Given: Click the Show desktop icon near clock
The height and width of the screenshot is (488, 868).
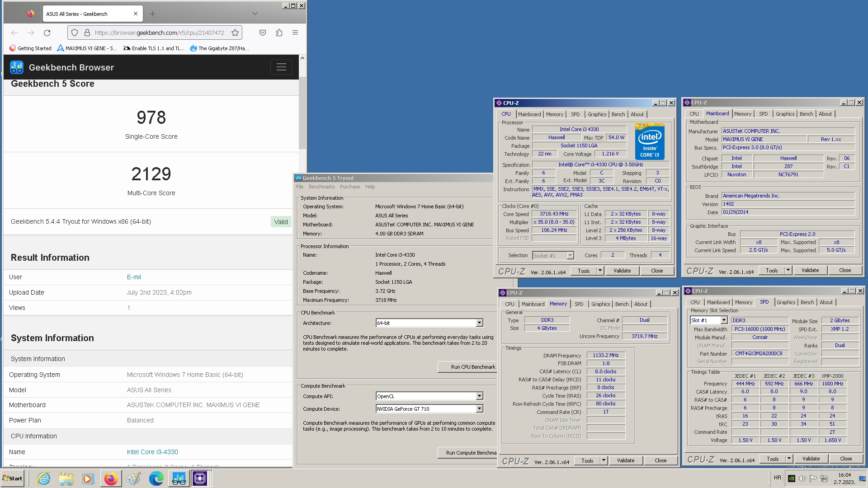Looking at the screenshot, I should point(863,479).
